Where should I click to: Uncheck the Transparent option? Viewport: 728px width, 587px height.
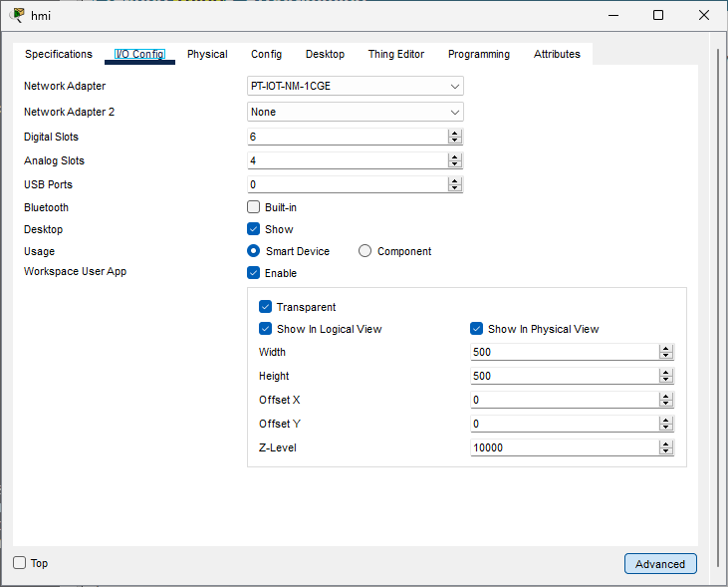point(265,307)
